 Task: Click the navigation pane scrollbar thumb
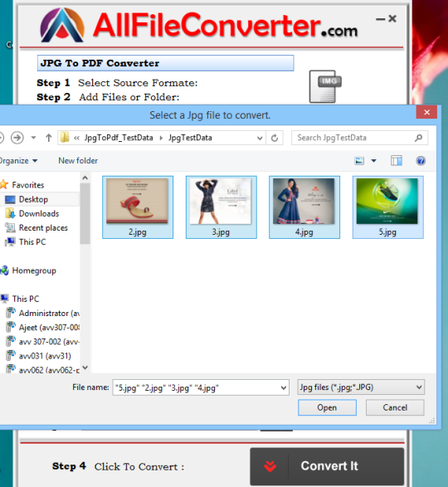pos(85,214)
